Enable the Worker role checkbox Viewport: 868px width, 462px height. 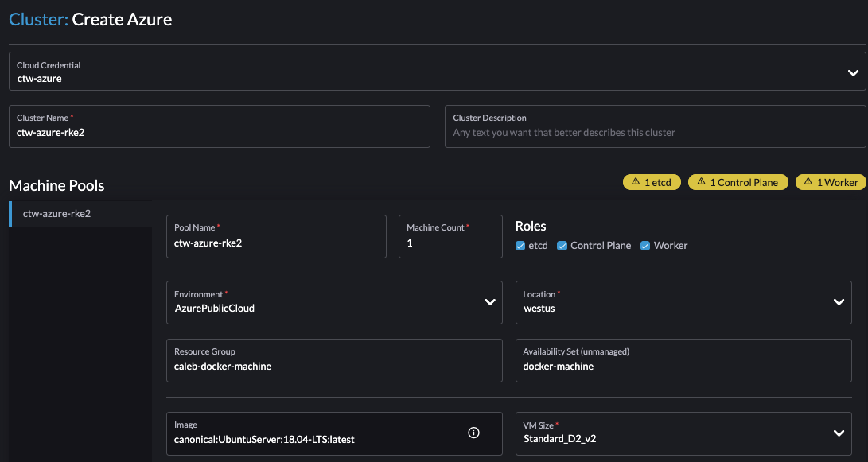point(644,245)
